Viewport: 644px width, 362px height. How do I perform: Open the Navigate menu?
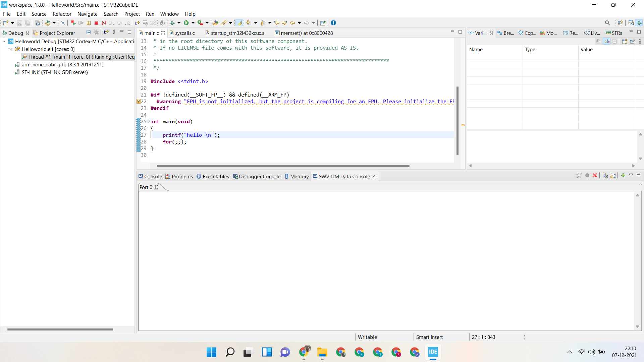(x=88, y=14)
